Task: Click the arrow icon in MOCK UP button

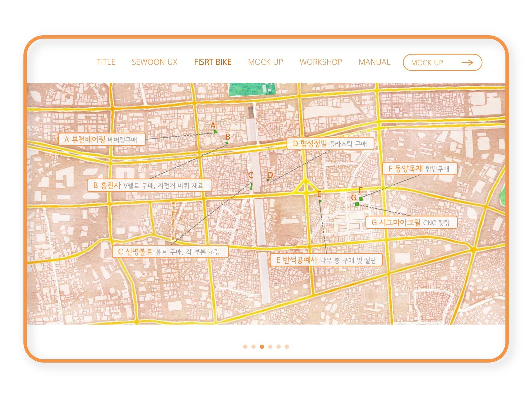Action: (x=467, y=62)
